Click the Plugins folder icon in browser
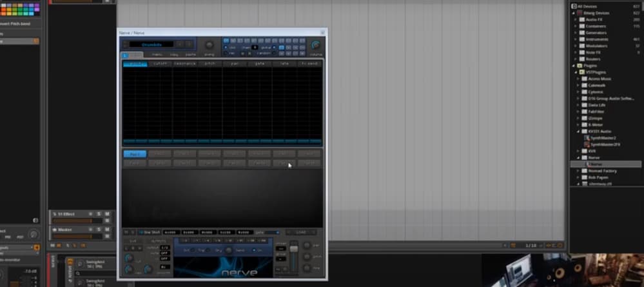This screenshot has width=644, height=287. click(580, 65)
